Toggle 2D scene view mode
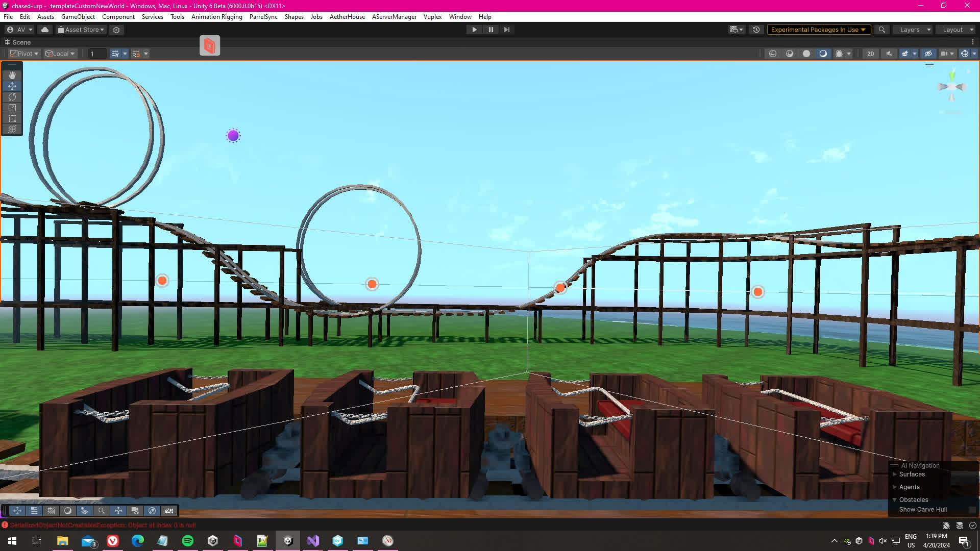The image size is (980, 551). click(x=871, y=54)
